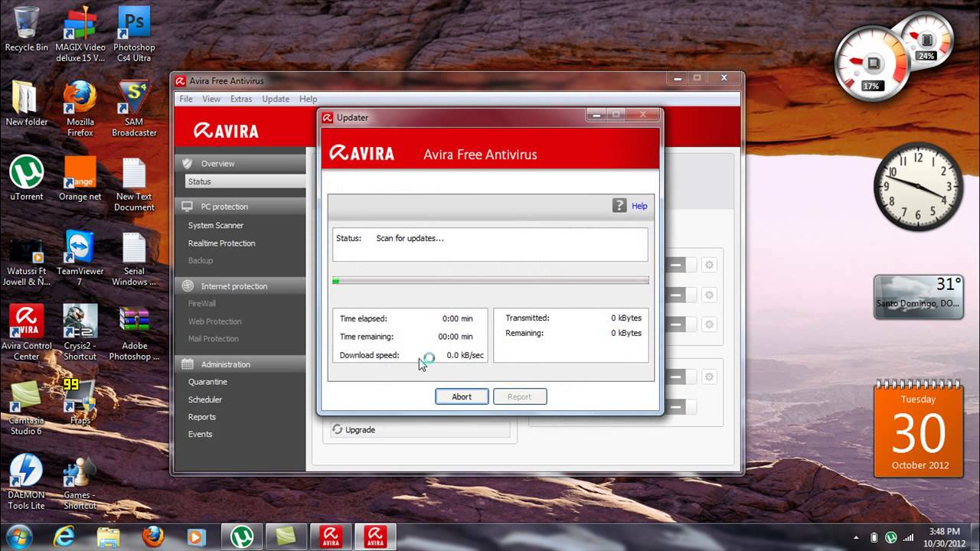Click the Abort button in Updater
This screenshot has width=980, height=551.
pyautogui.click(x=462, y=396)
